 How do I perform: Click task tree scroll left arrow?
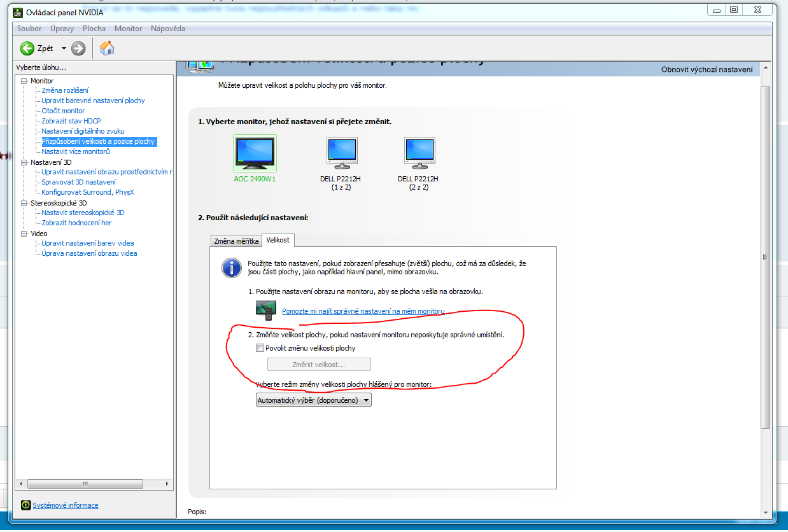pos(20,484)
